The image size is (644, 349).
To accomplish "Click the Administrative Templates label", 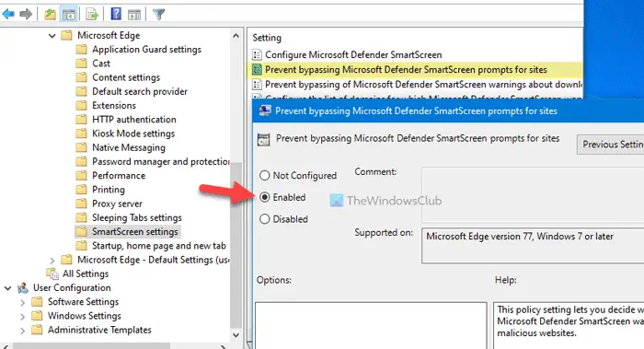I will coord(99,330).
